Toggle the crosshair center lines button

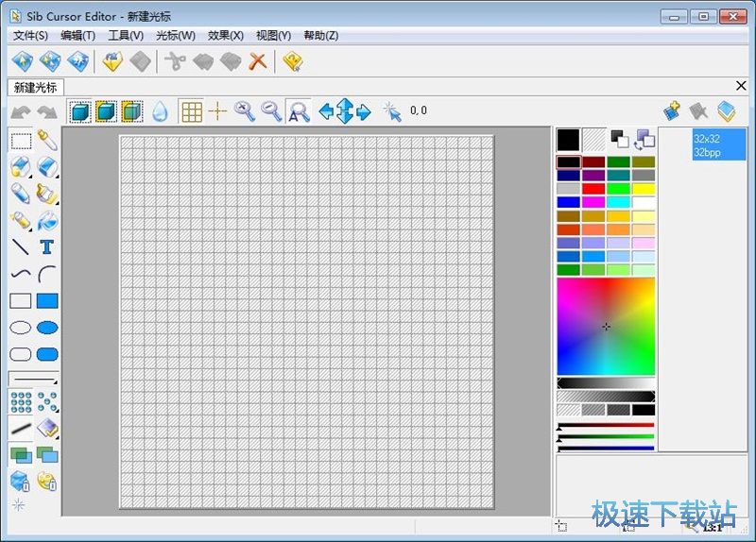point(217,111)
